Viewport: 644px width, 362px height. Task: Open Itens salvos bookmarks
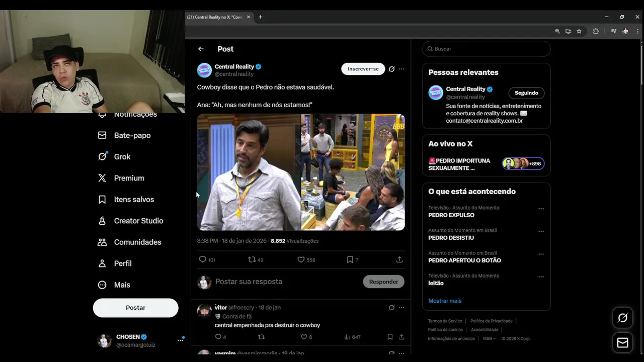point(126,200)
